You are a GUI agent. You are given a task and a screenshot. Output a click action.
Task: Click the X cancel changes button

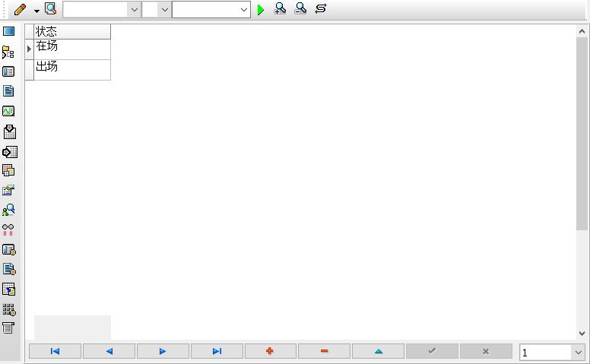click(x=486, y=351)
